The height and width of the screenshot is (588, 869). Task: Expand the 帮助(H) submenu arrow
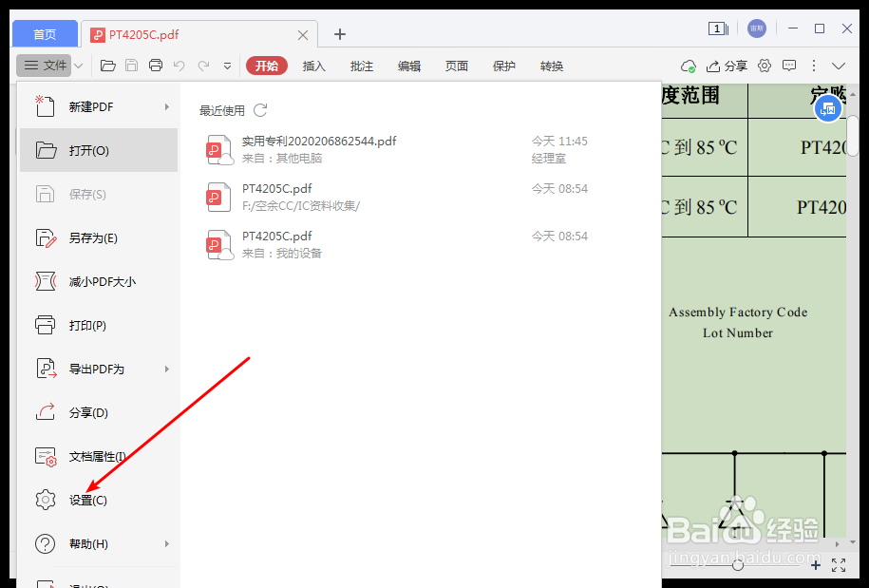tap(167, 544)
